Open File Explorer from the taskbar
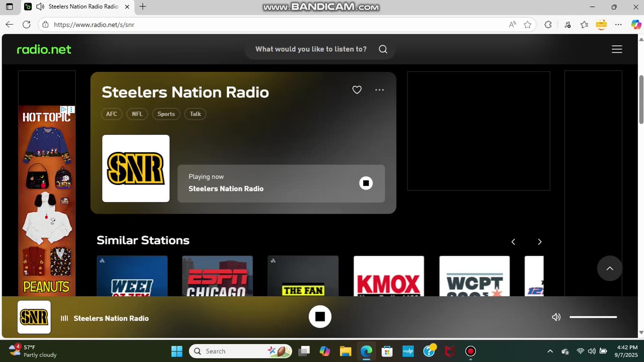The height and width of the screenshot is (362, 644). coord(345,351)
